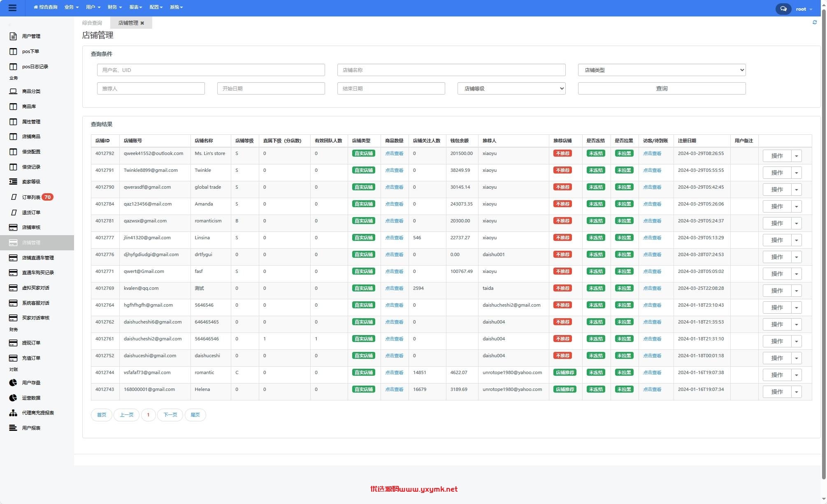Open the 财务 top menu
The width and height of the screenshot is (827, 504).
pyautogui.click(x=114, y=7)
